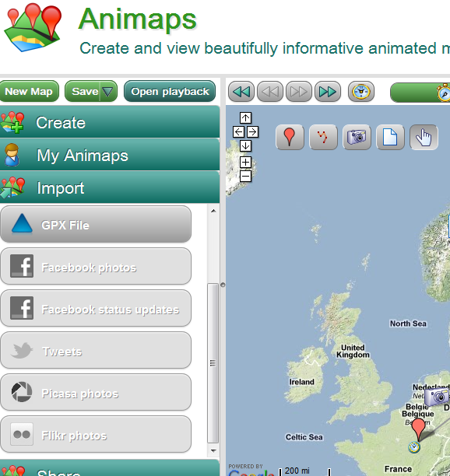Pan the map down
Image resolution: width=450 pixels, height=476 pixels.
[x=245, y=146]
